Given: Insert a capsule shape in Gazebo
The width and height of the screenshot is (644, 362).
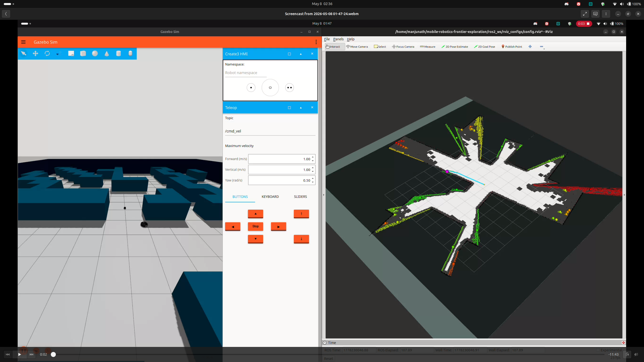Looking at the screenshot, I should [130, 53].
